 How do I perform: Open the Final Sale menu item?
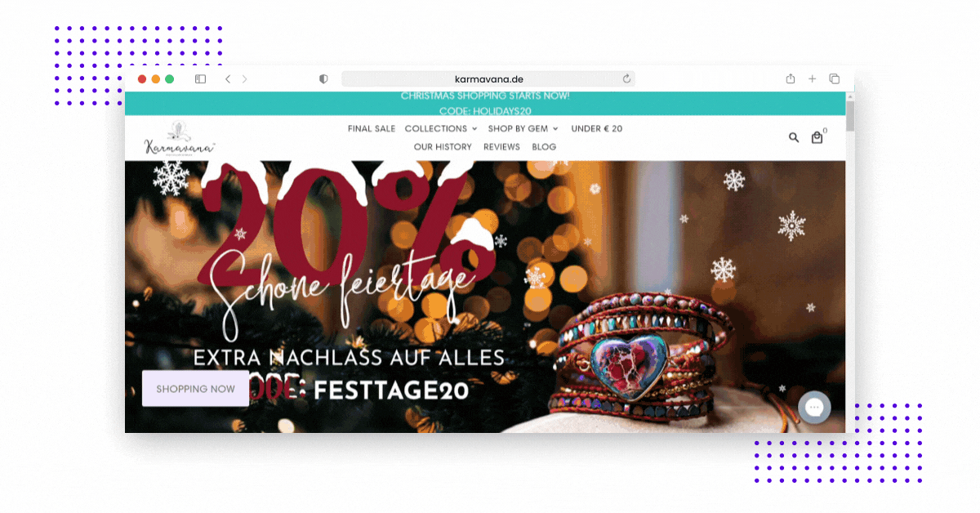(x=372, y=128)
